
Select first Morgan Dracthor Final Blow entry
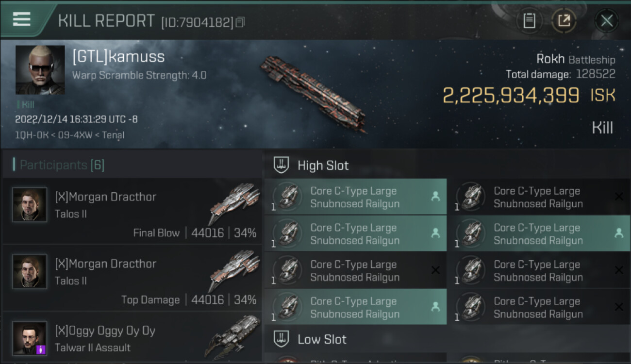132,212
